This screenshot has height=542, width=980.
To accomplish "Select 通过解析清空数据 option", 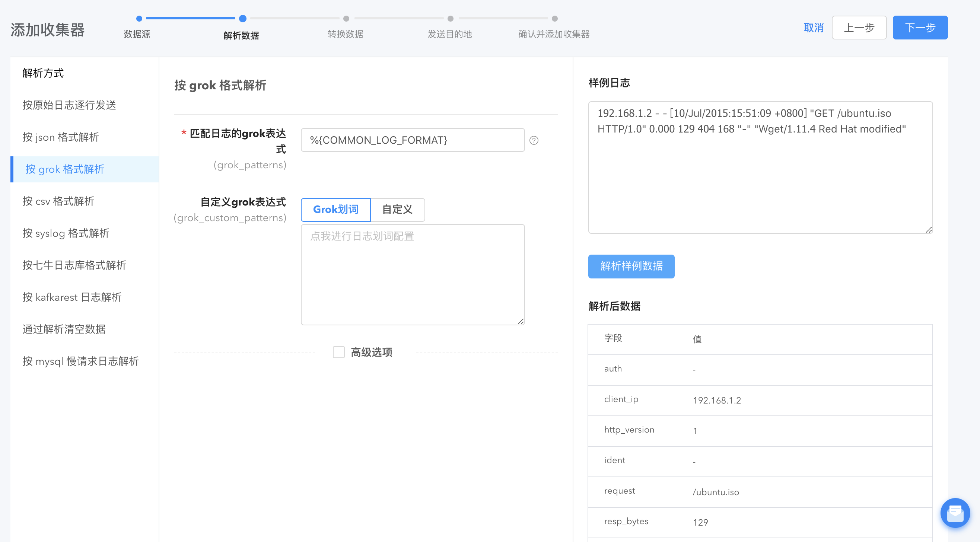I will 85,329.
